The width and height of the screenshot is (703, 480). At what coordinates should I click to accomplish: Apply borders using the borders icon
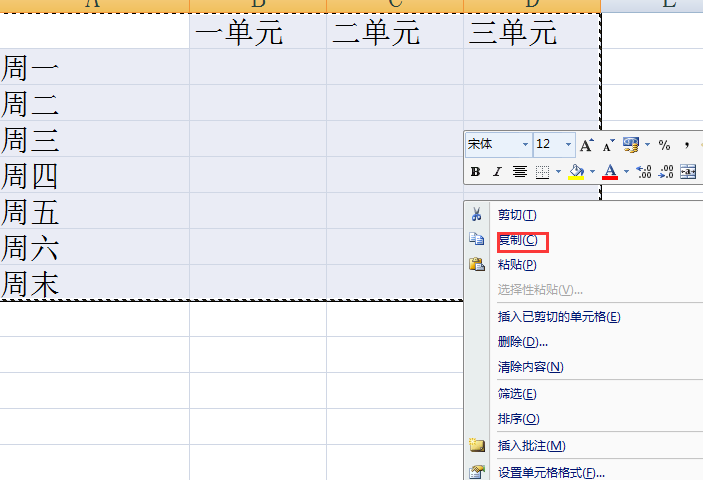pos(542,172)
